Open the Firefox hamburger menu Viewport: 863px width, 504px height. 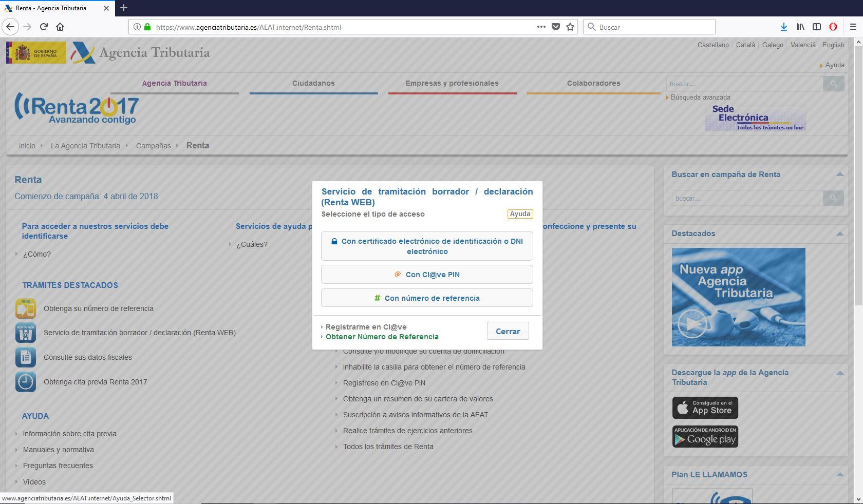coord(853,27)
